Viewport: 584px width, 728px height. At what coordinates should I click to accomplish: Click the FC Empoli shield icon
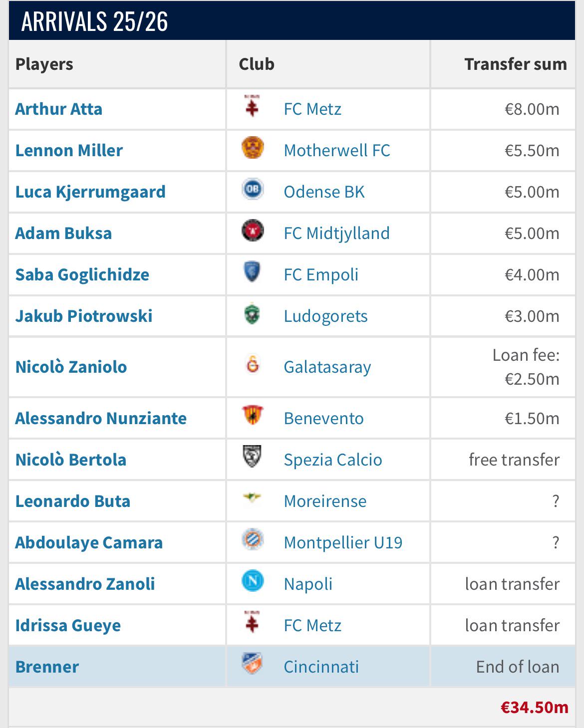[253, 272]
